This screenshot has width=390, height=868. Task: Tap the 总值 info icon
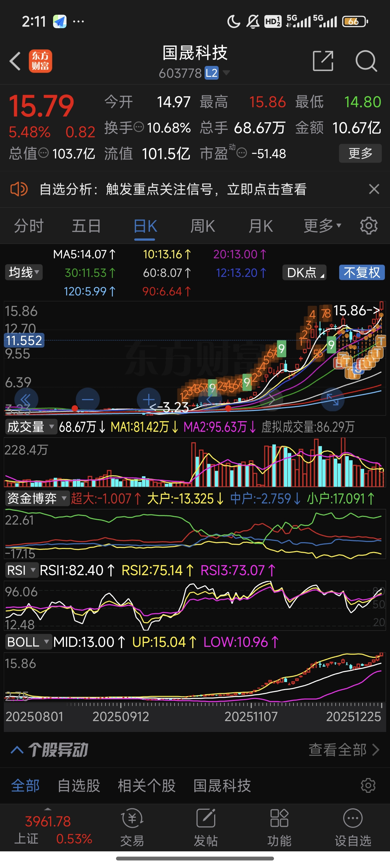tap(43, 153)
